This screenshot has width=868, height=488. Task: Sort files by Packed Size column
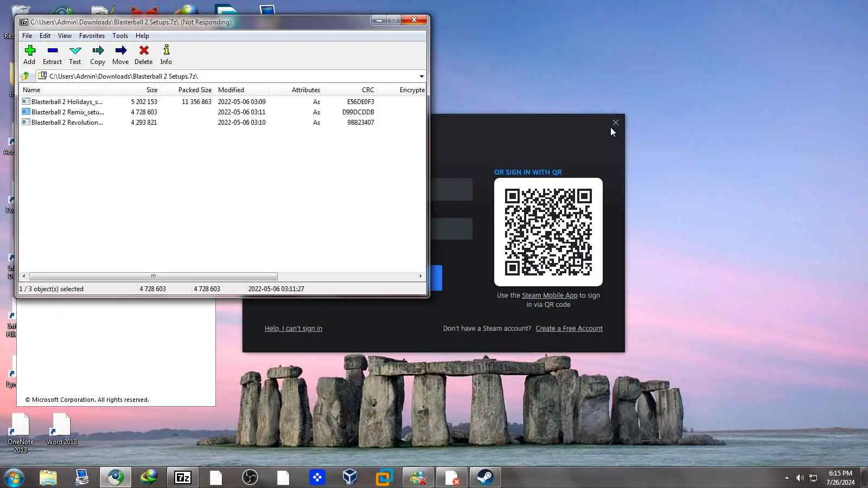click(x=188, y=90)
